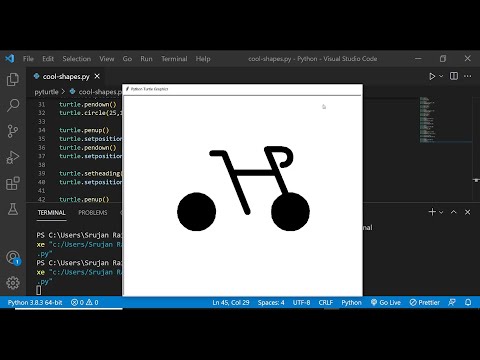
Task: Restore down the VS Code window
Action: [x=443, y=59]
